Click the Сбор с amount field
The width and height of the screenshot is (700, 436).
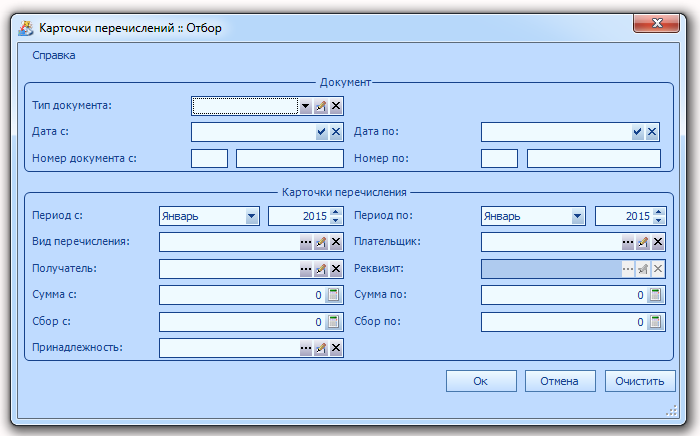[x=242, y=322]
